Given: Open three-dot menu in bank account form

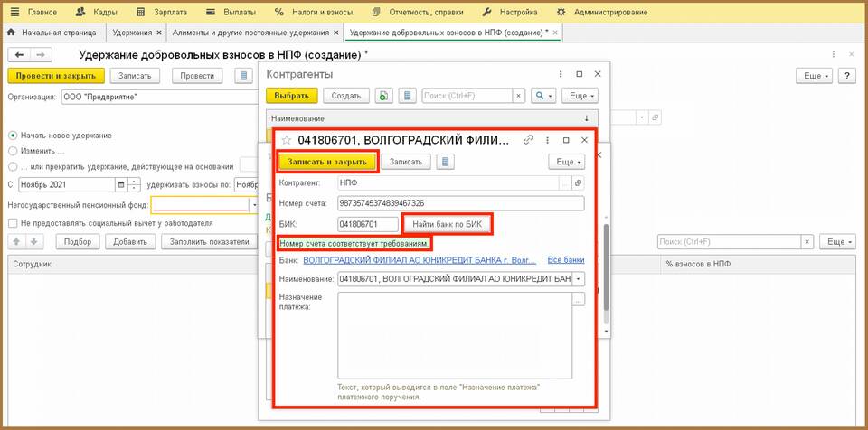Looking at the screenshot, I should click(548, 140).
